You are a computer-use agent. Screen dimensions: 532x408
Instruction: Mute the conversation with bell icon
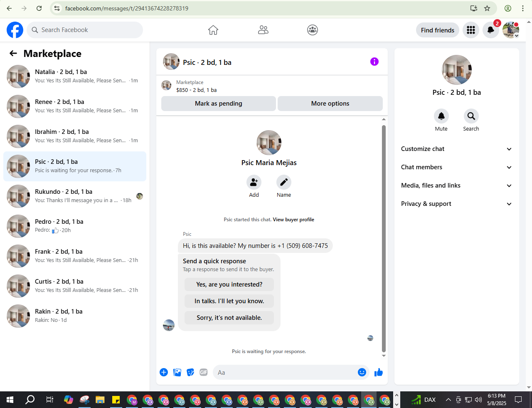point(441,116)
